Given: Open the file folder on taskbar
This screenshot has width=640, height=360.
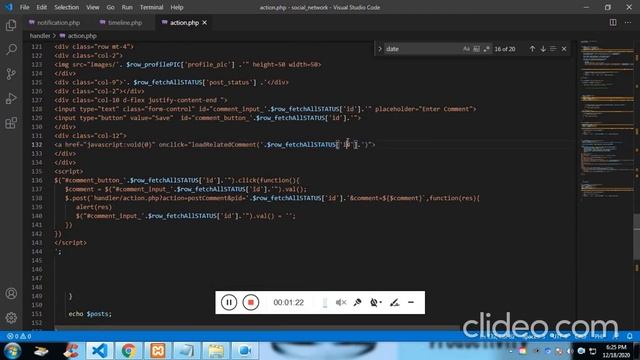Looking at the screenshot, I should (216, 351).
